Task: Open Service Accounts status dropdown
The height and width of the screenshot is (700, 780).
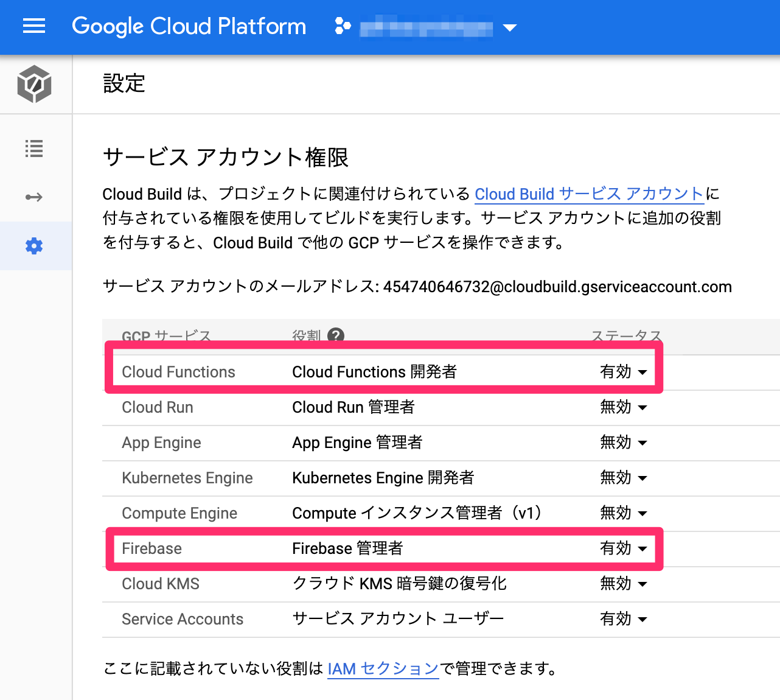Action: (x=624, y=619)
